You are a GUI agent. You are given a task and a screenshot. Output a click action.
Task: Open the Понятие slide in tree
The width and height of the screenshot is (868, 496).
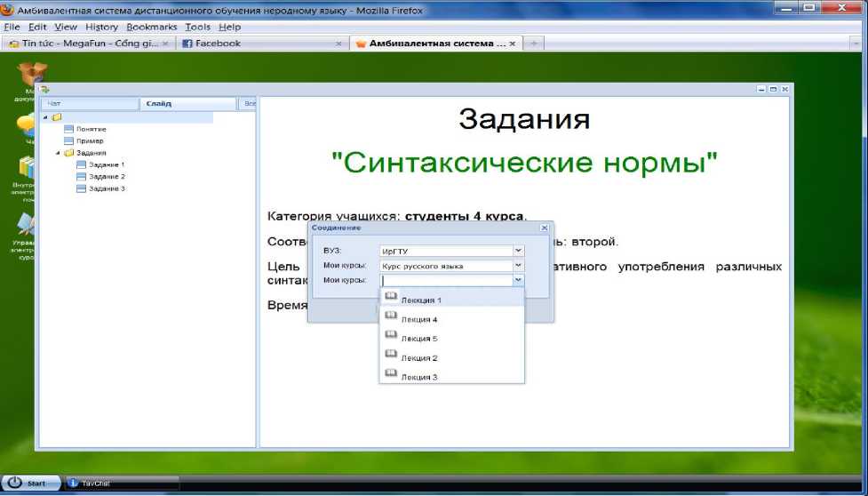[x=92, y=129]
